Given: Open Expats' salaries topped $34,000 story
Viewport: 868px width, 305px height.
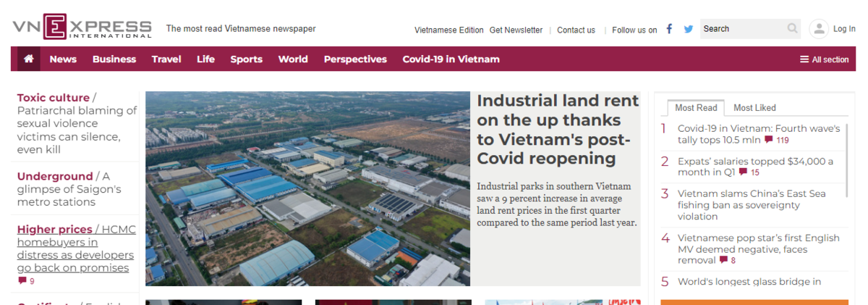Looking at the screenshot, I should click(755, 167).
